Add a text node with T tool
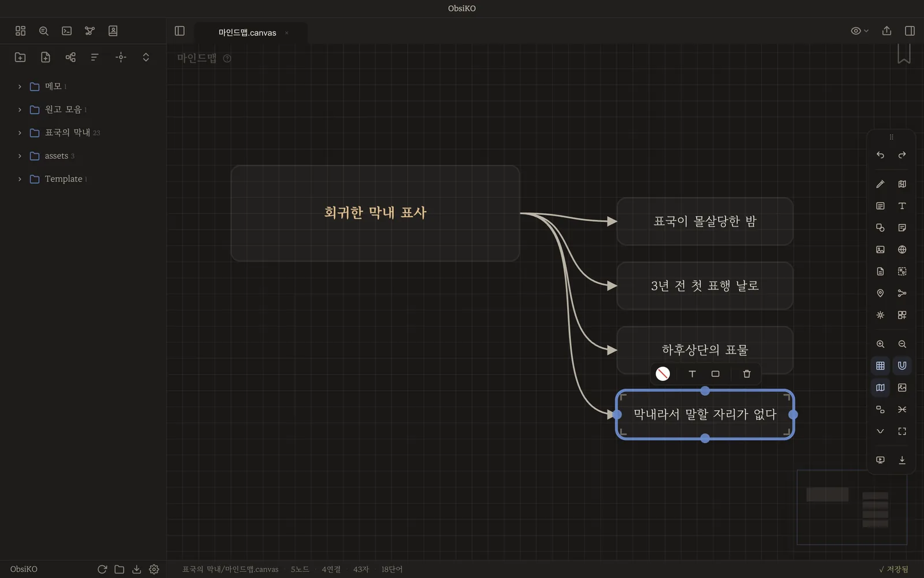The height and width of the screenshot is (578, 924). pos(902,206)
